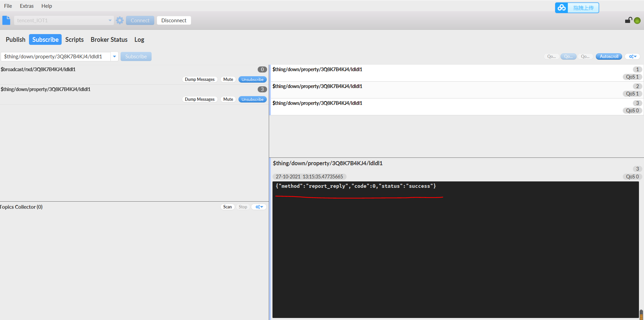Screen dimensions: 644x320
Task: Switch to the Publish tab
Action: [x=15, y=39]
